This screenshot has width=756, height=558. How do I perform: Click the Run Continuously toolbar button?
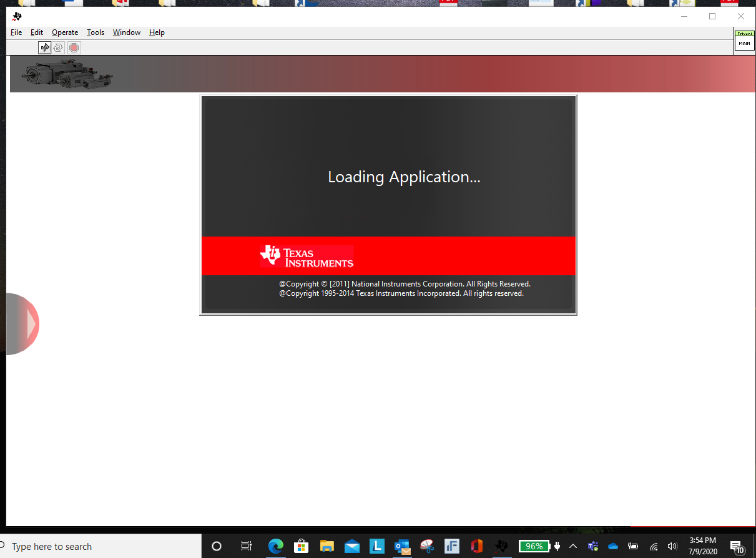[x=59, y=47]
